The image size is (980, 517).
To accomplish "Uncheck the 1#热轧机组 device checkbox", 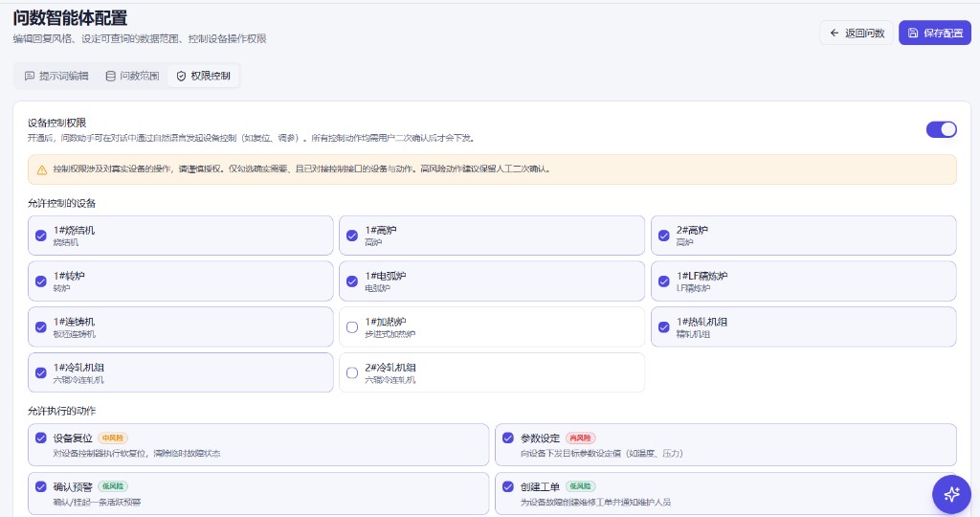I will click(664, 326).
